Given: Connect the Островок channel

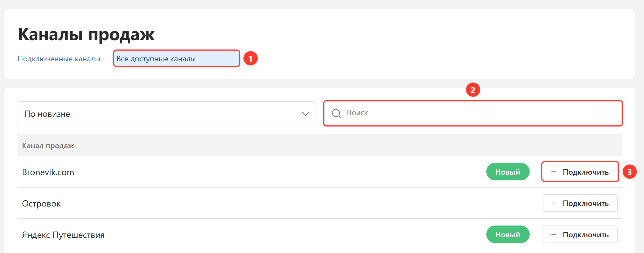Looking at the screenshot, I should pyautogui.click(x=580, y=203).
